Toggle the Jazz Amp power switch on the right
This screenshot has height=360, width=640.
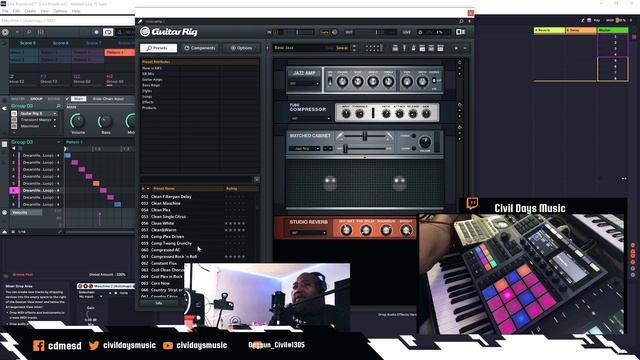point(434,81)
